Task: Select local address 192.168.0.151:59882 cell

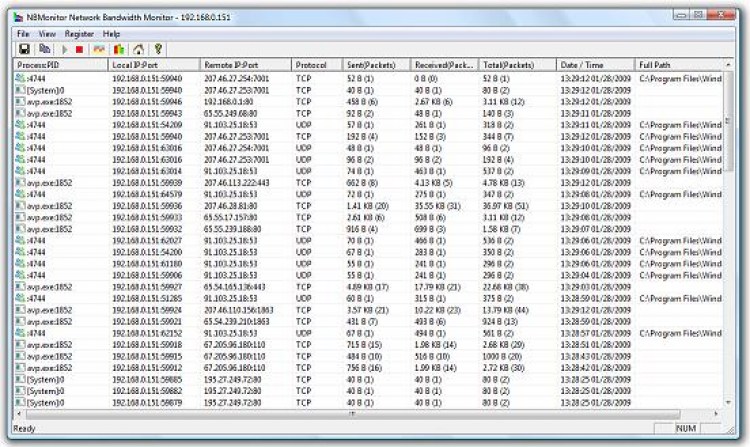Action: (x=147, y=391)
